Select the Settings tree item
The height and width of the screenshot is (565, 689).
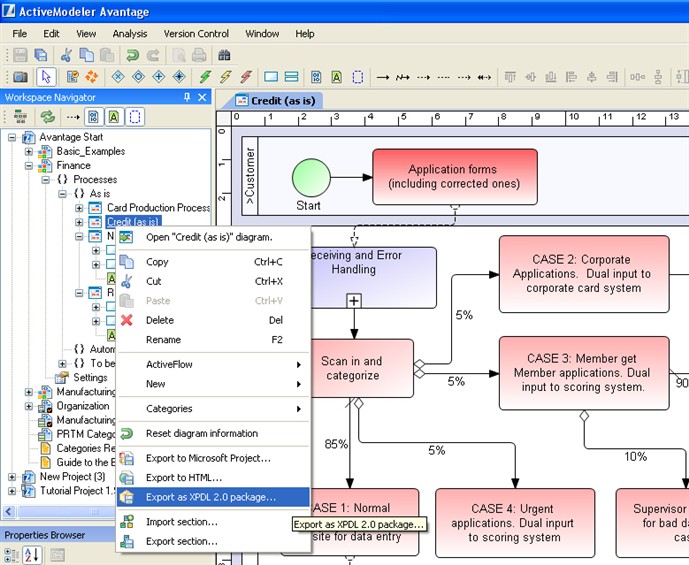[90, 377]
